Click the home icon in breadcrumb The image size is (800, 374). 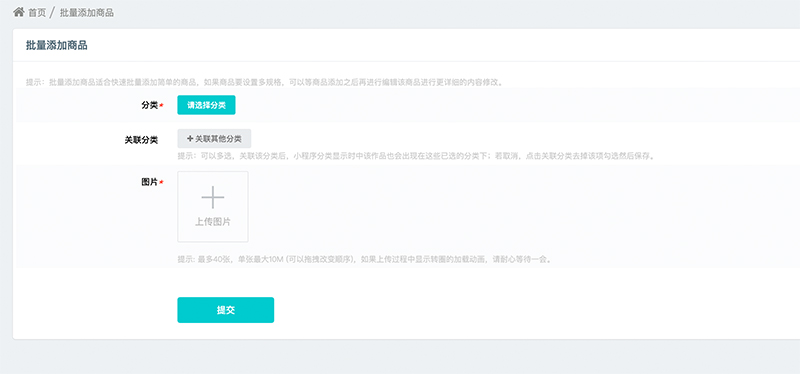(19, 12)
